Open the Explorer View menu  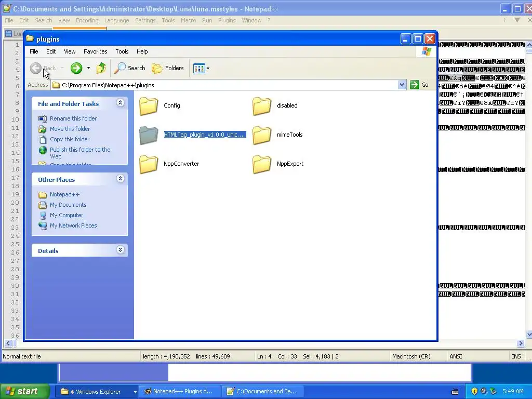(x=70, y=51)
